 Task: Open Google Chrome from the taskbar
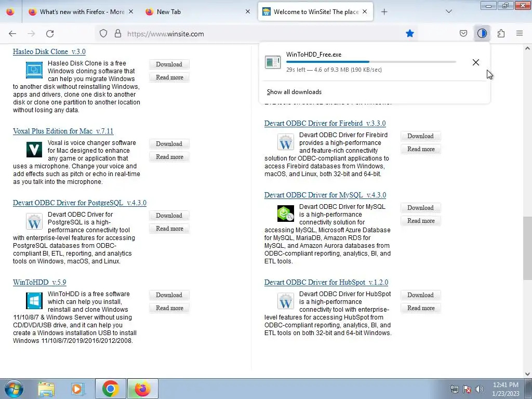[110, 389]
